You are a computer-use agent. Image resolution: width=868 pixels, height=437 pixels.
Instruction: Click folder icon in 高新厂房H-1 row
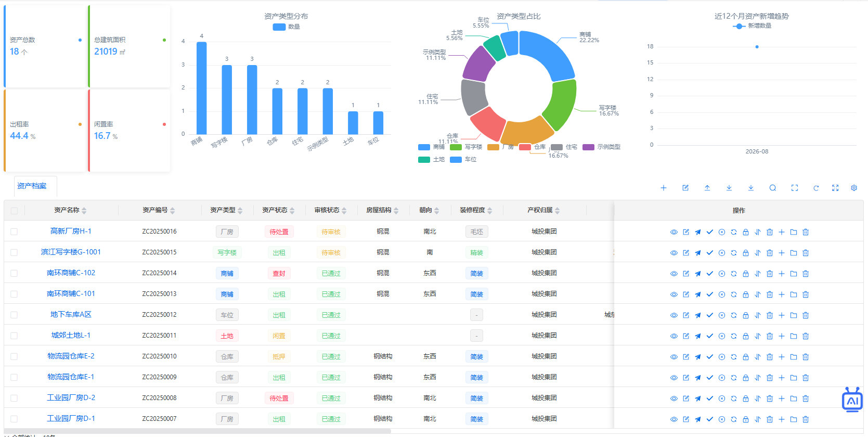point(794,232)
